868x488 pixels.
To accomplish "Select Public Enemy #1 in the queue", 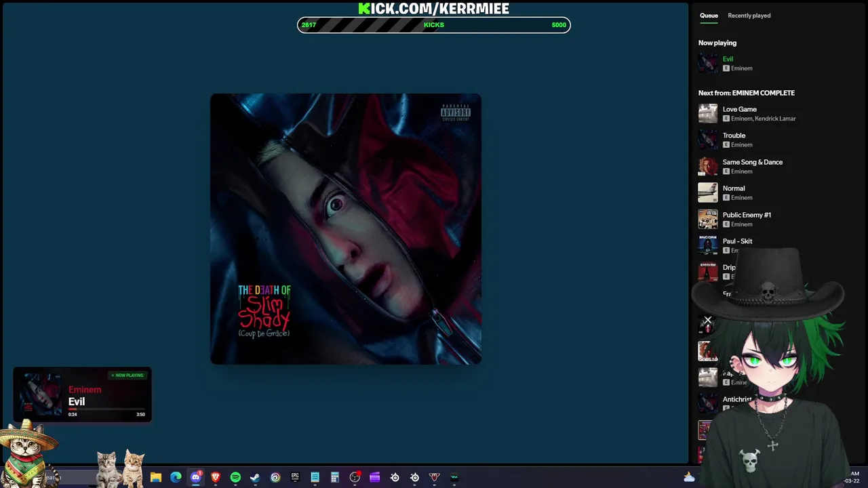I will coord(747,215).
